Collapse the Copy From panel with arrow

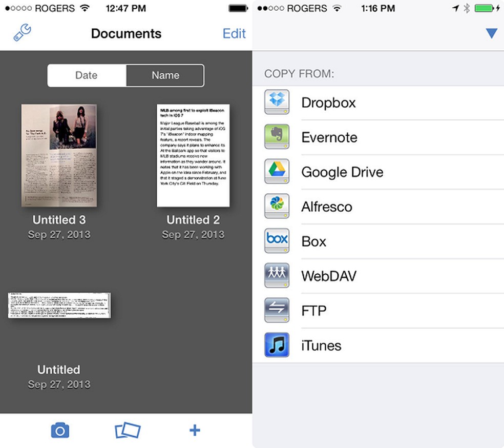(492, 33)
